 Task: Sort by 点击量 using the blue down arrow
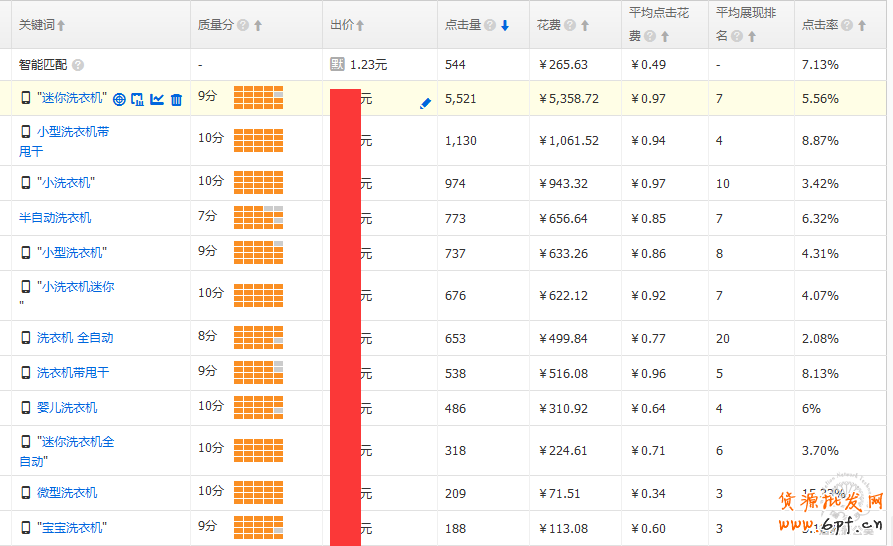point(505,25)
